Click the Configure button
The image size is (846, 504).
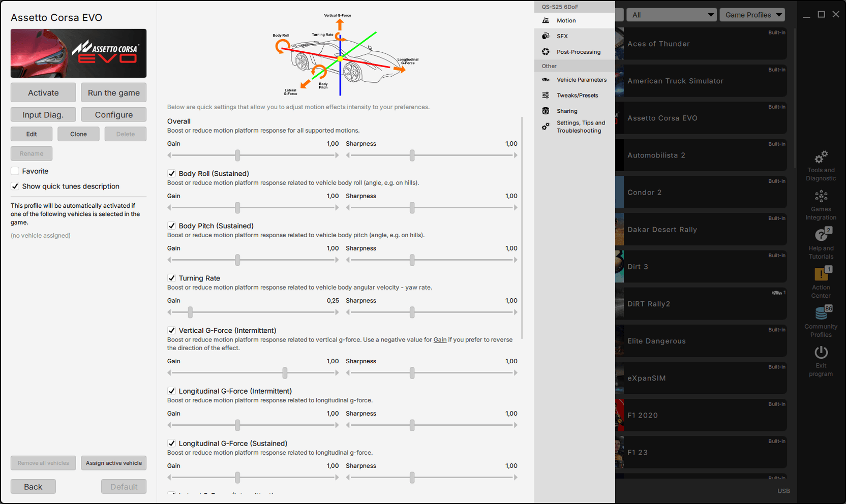[x=113, y=114]
